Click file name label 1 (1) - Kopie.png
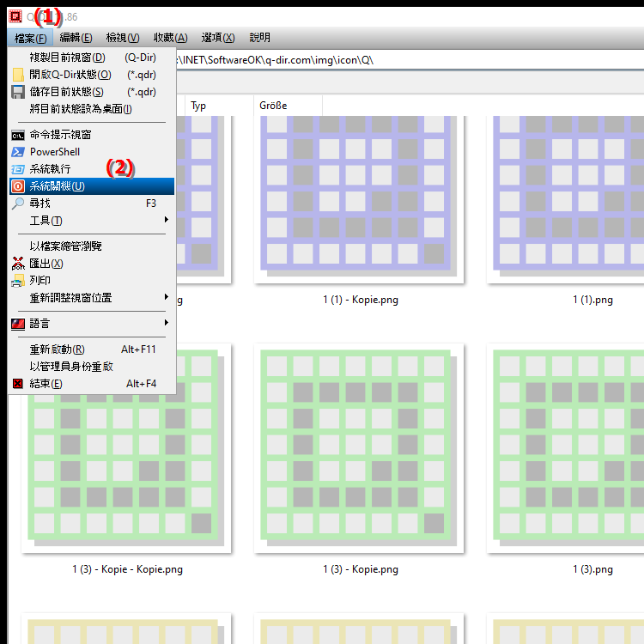The height and width of the screenshot is (644, 644). tap(361, 300)
